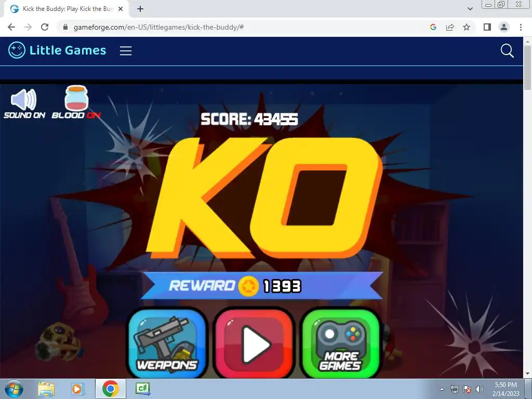
Task: Click the red Play again button
Action: point(254,343)
